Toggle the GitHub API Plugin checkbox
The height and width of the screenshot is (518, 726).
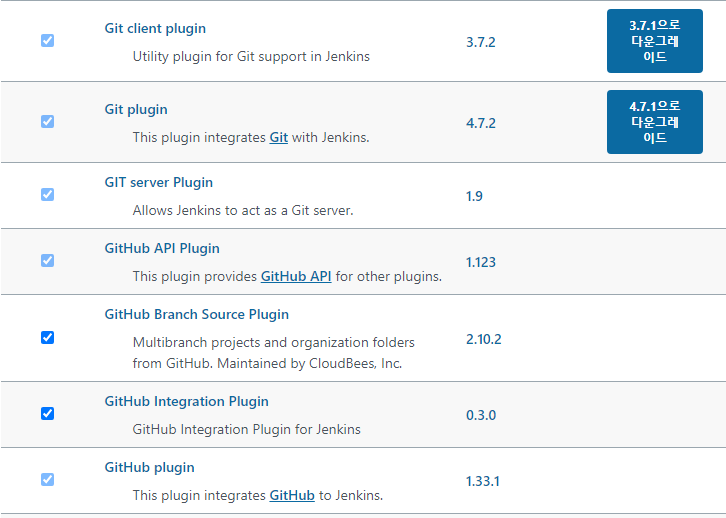(47, 261)
